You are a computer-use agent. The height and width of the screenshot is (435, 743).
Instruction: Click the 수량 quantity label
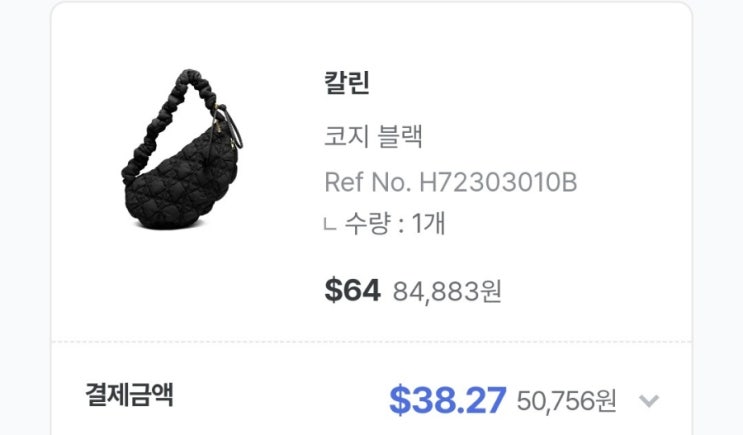[x=368, y=223]
